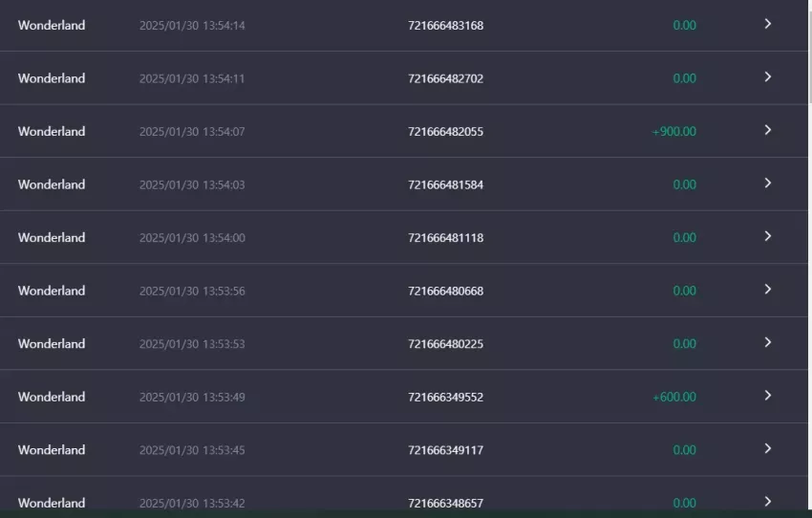Open arrow on the 13:53:42 row
Screen dimensions: 812x518
pos(768,502)
